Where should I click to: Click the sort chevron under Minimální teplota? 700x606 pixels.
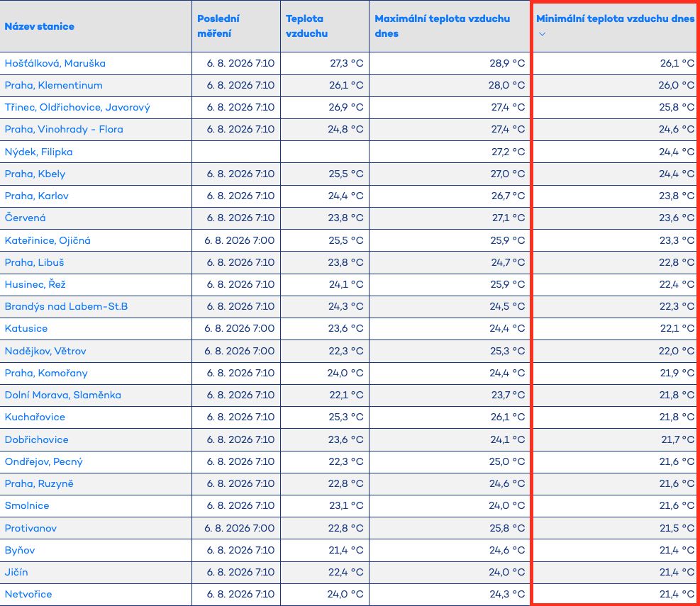pyautogui.click(x=542, y=34)
